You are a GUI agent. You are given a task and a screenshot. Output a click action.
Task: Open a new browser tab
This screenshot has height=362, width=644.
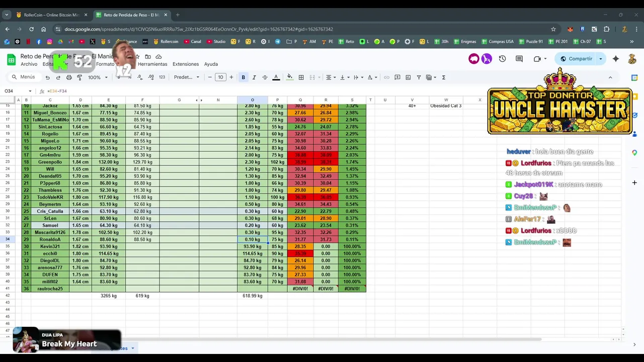pos(178,15)
